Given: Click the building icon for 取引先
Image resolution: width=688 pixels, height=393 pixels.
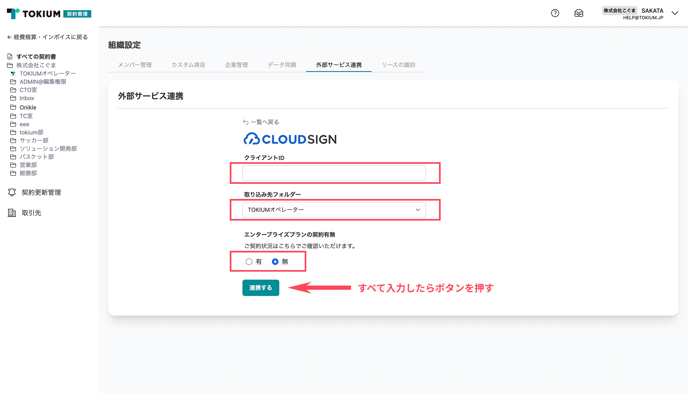Looking at the screenshot, I should click(12, 213).
